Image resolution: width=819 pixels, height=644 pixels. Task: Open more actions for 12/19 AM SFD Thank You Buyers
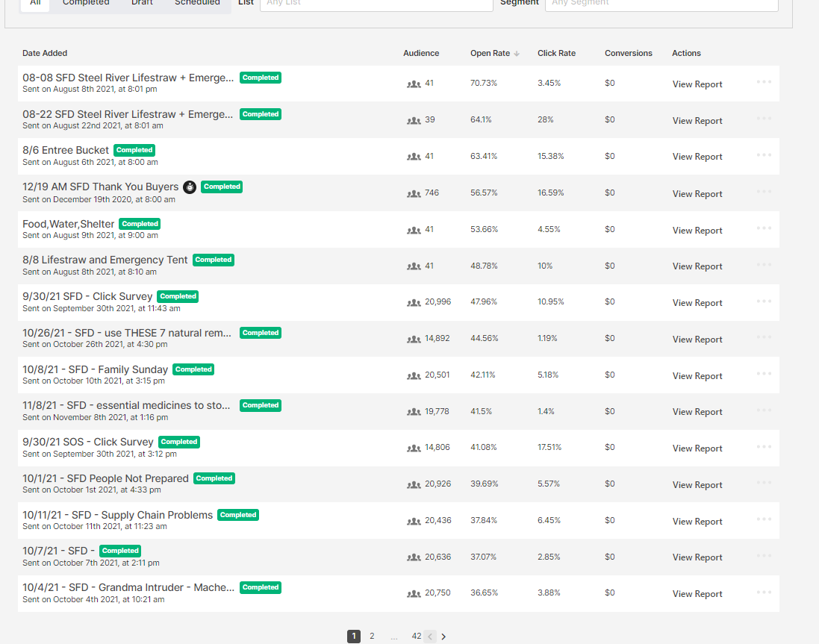[x=764, y=192]
